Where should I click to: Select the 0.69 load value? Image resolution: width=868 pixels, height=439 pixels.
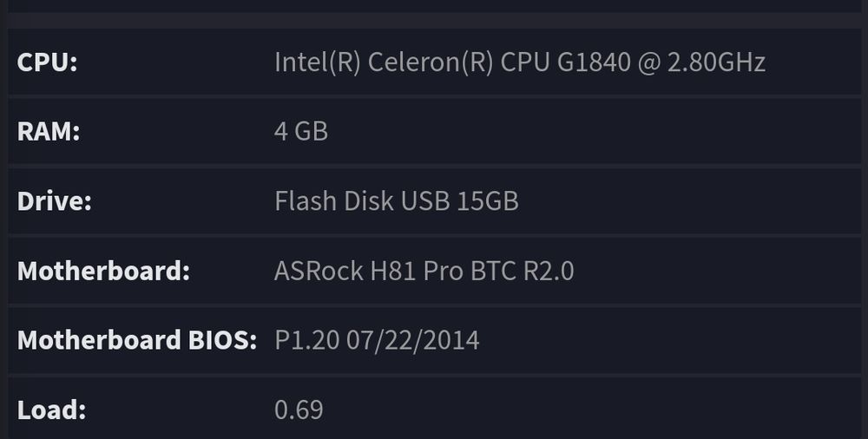[x=299, y=410]
